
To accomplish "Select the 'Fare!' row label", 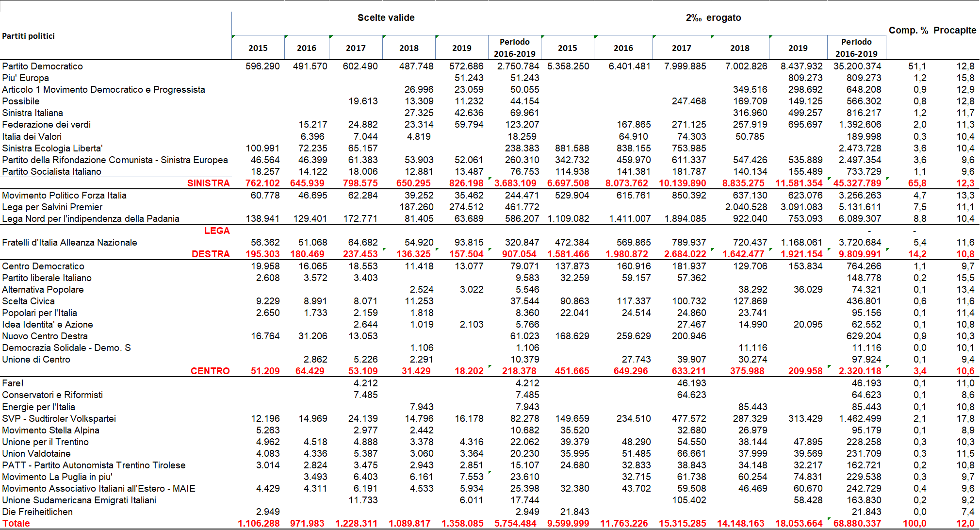I will pyautogui.click(x=13, y=383).
